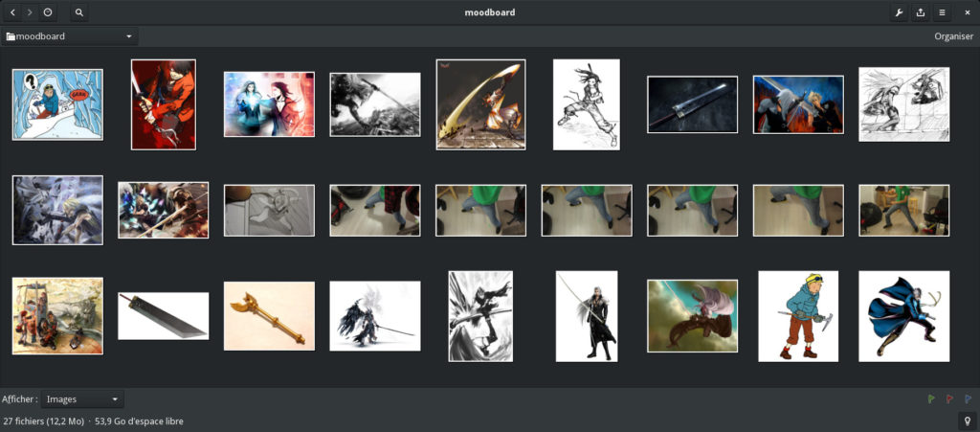This screenshot has height=432, width=980.
Task: Select the red-coated swordsman thumbnail
Action: 163,104
